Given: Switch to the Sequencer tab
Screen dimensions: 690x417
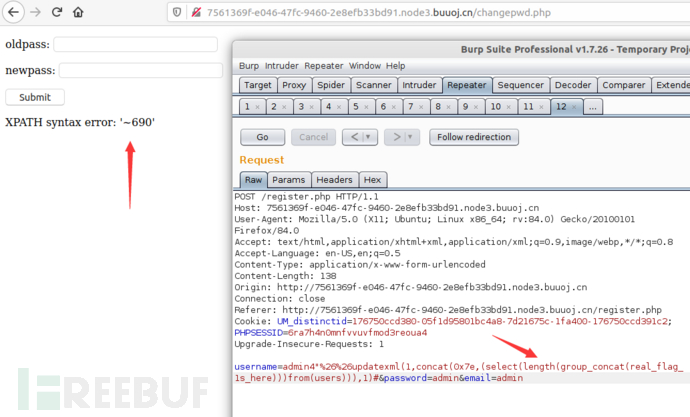Looking at the screenshot, I should (521, 85).
